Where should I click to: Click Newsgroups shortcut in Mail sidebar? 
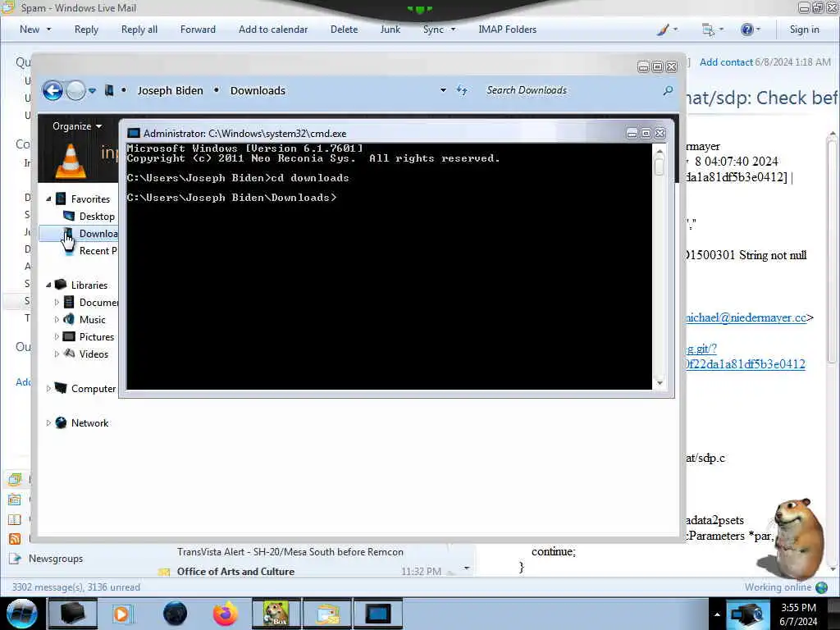[x=56, y=558]
